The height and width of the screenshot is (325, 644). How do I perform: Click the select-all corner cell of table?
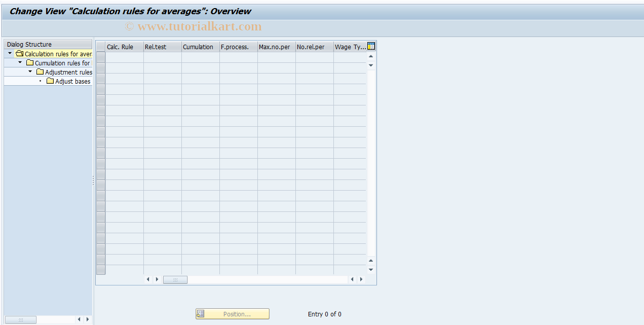[101, 47]
